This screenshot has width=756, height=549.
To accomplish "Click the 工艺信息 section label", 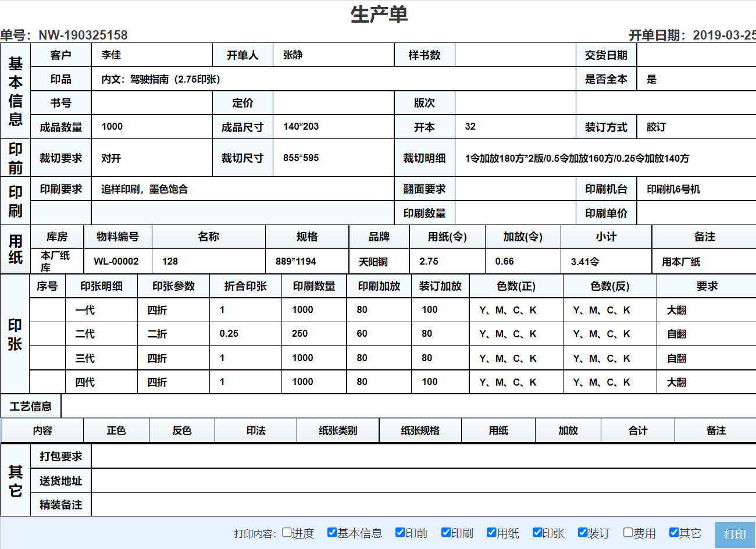I will pos(31,406).
